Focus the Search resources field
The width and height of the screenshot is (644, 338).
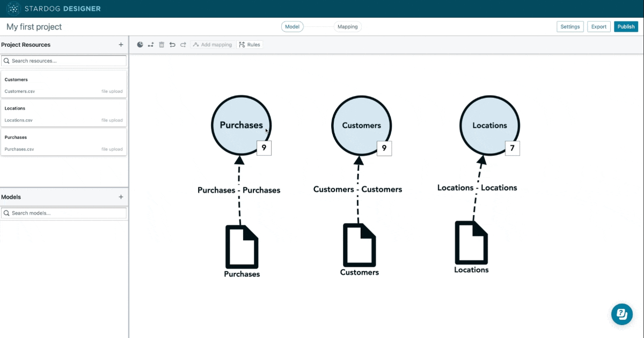point(64,61)
